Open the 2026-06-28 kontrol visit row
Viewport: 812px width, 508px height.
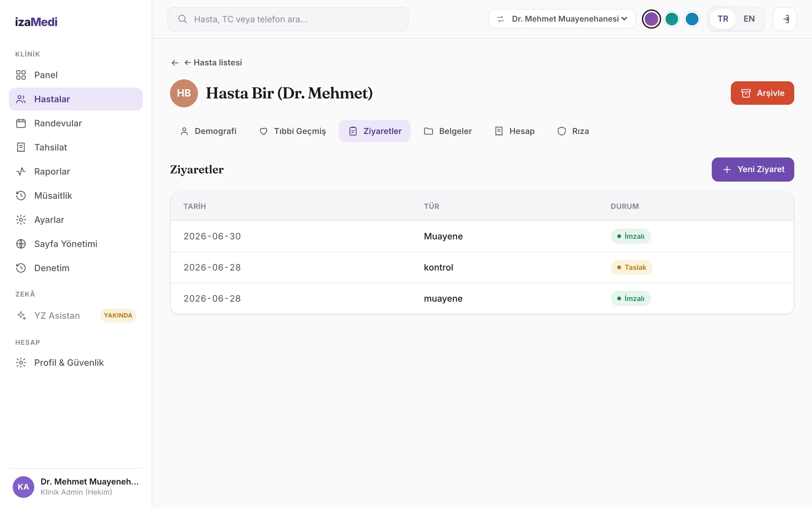(x=482, y=267)
